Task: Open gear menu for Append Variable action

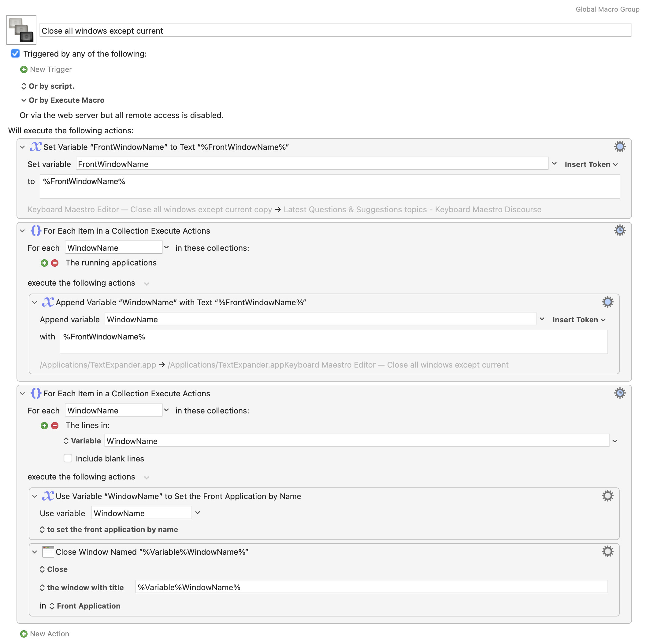Action: coord(607,302)
